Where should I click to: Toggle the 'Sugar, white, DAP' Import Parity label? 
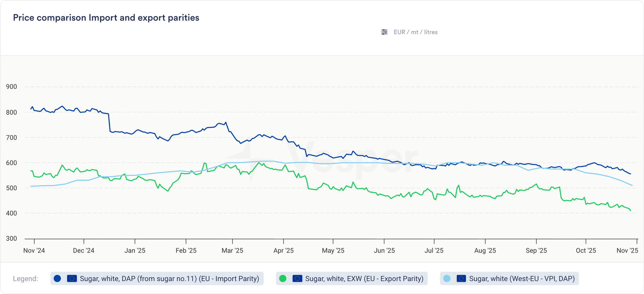tap(169, 278)
